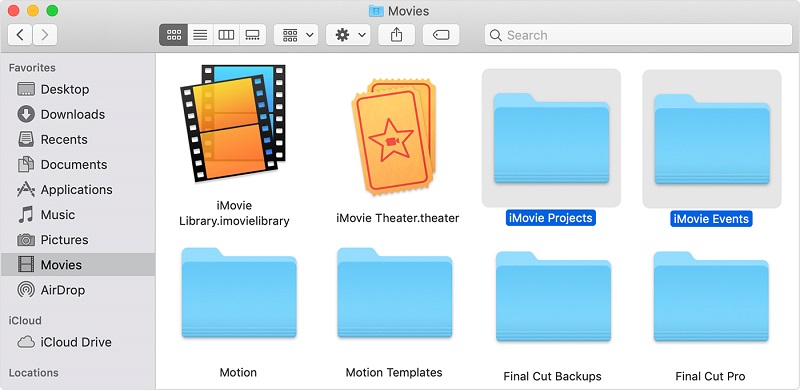
Task: Click the iCloud section header
Action: pos(25,321)
